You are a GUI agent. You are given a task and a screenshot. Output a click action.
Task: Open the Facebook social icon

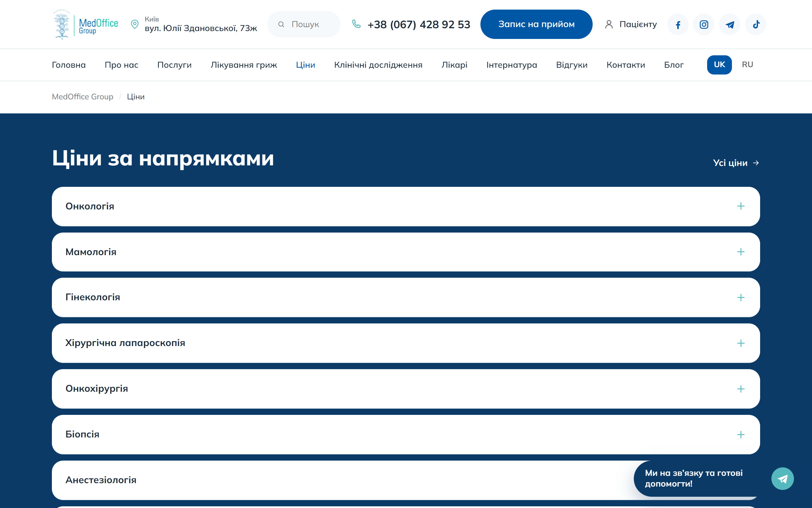click(678, 25)
